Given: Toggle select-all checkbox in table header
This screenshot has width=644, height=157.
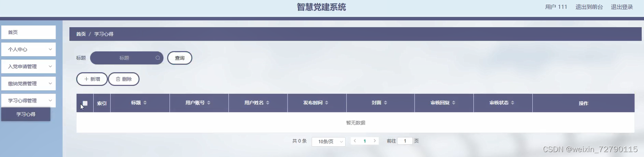Looking at the screenshot, I should [x=85, y=103].
